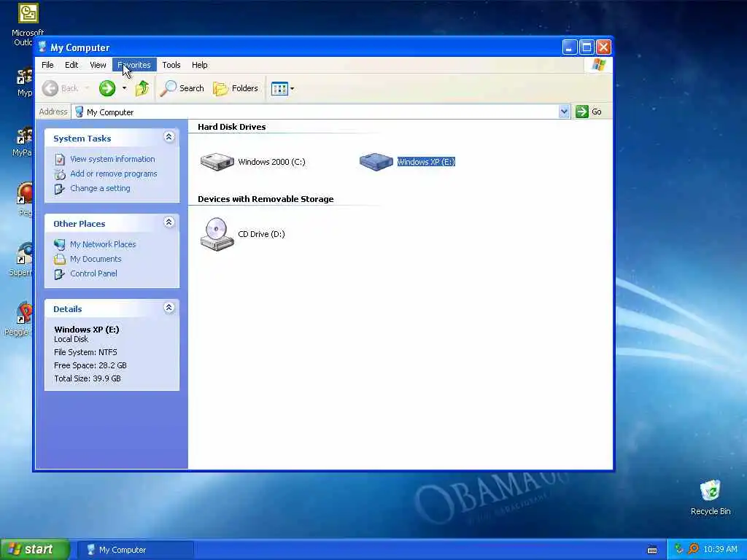Image resolution: width=747 pixels, height=560 pixels.
Task: Click the My Documents folder icon
Action: pyautogui.click(x=60, y=260)
